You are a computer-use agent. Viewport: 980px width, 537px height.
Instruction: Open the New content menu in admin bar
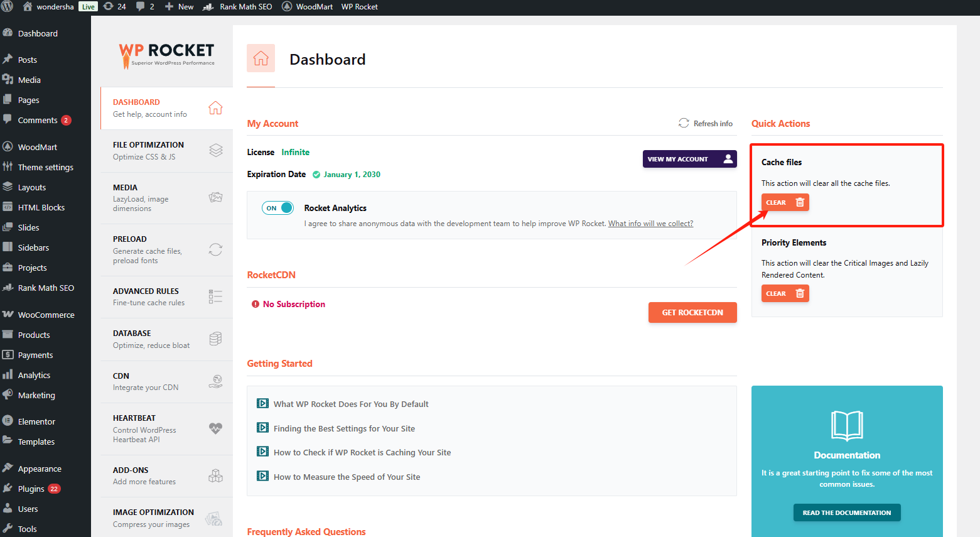(x=180, y=7)
